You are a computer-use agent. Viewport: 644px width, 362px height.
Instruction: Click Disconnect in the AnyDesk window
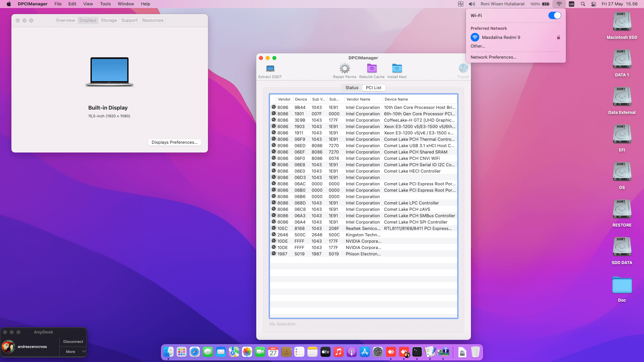pos(73,342)
